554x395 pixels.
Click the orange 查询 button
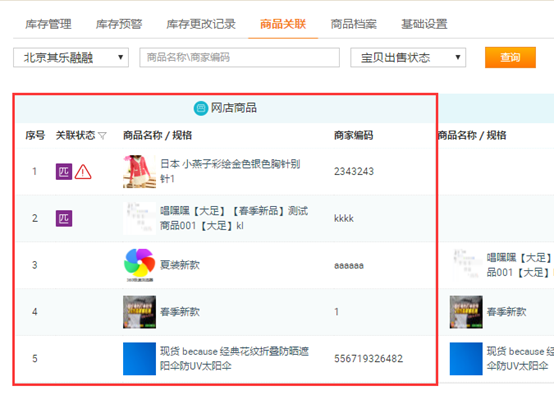tap(511, 57)
